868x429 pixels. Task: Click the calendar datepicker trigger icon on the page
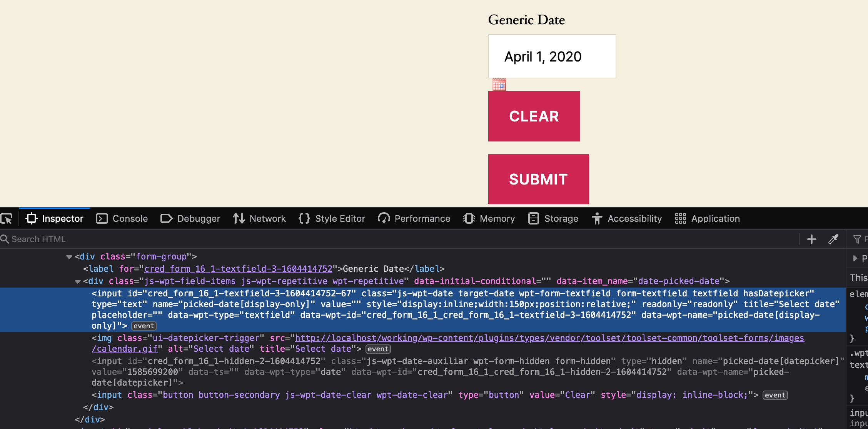499,84
